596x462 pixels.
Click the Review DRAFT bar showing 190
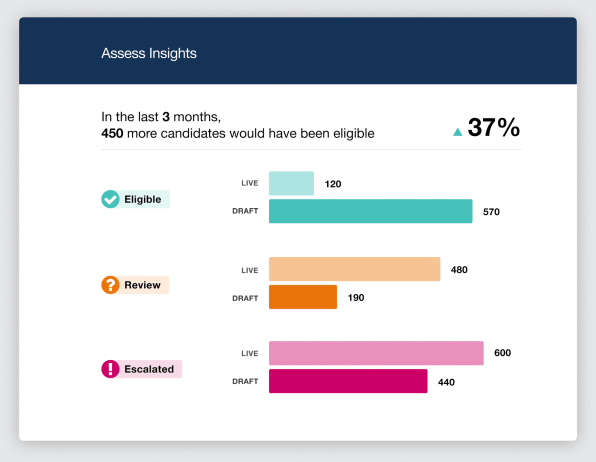point(303,297)
